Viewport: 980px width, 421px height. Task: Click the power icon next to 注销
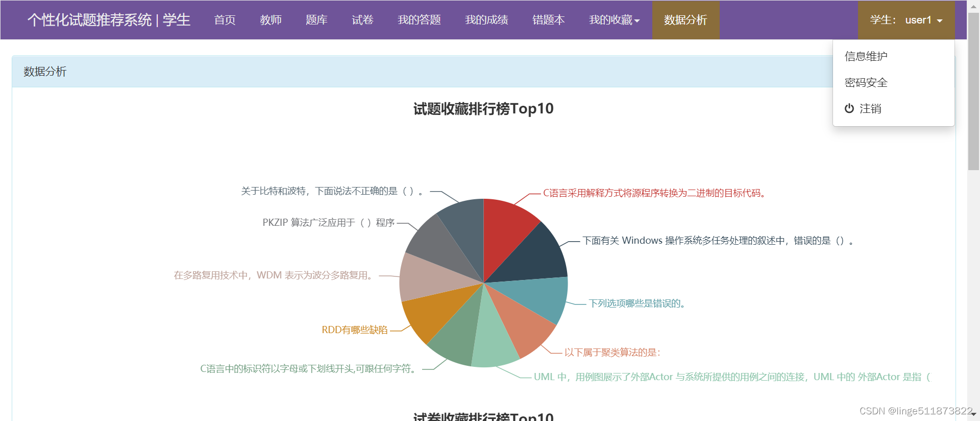coord(849,108)
